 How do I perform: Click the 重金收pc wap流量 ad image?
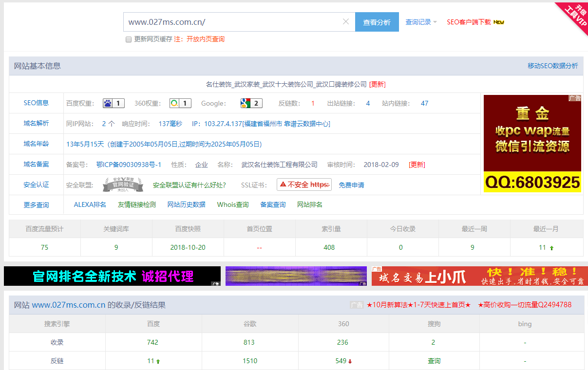pos(532,143)
